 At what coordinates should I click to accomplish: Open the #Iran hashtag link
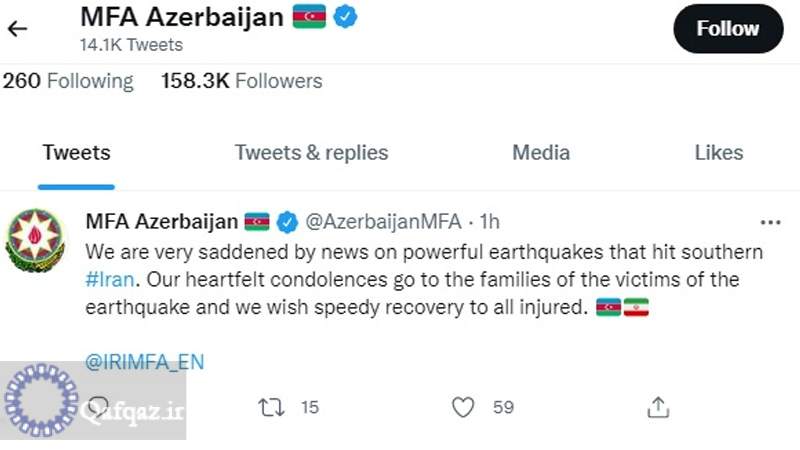click(x=110, y=280)
